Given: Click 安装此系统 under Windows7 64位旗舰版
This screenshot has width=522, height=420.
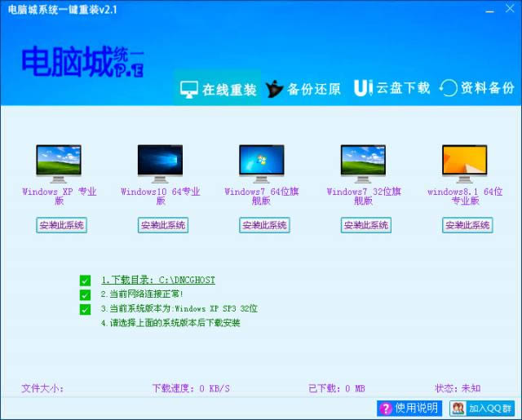Looking at the screenshot, I should click(264, 225).
